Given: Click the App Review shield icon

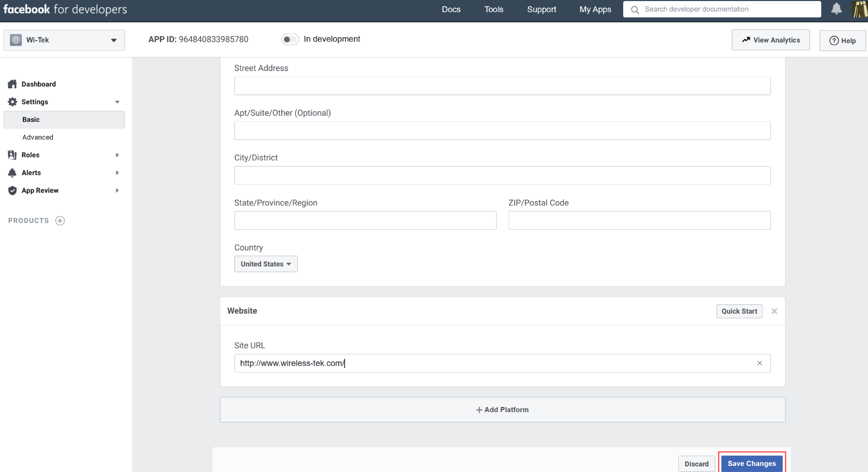Looking at the screenshot, I should [12, 190].
